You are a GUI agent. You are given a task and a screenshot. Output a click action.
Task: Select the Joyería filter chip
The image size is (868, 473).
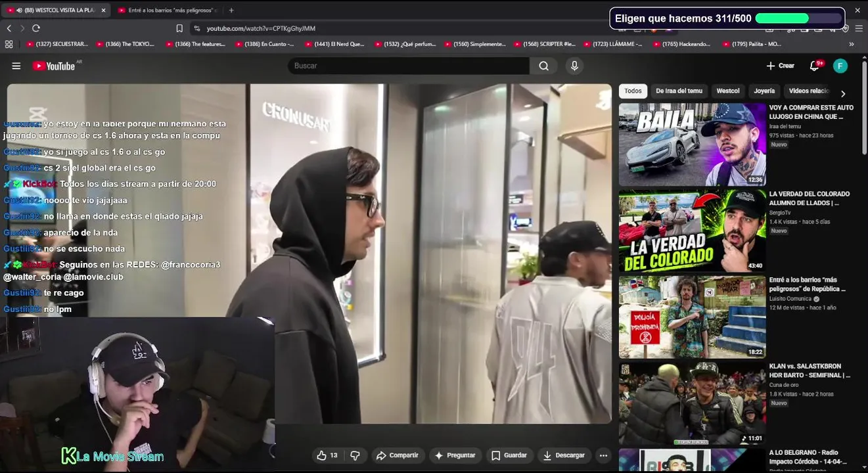764,91
